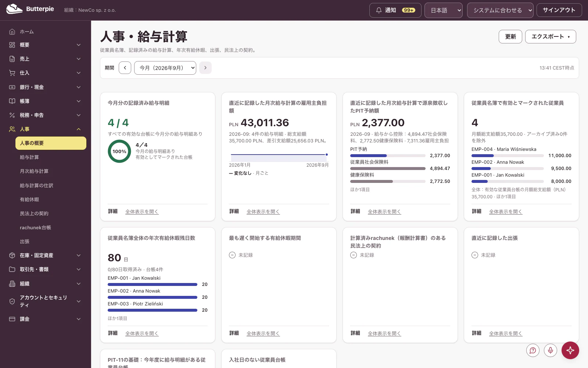This screenshot has width=588, height=368.
Task: Click the サインアウト button
Action: click(x=559, y=10)
